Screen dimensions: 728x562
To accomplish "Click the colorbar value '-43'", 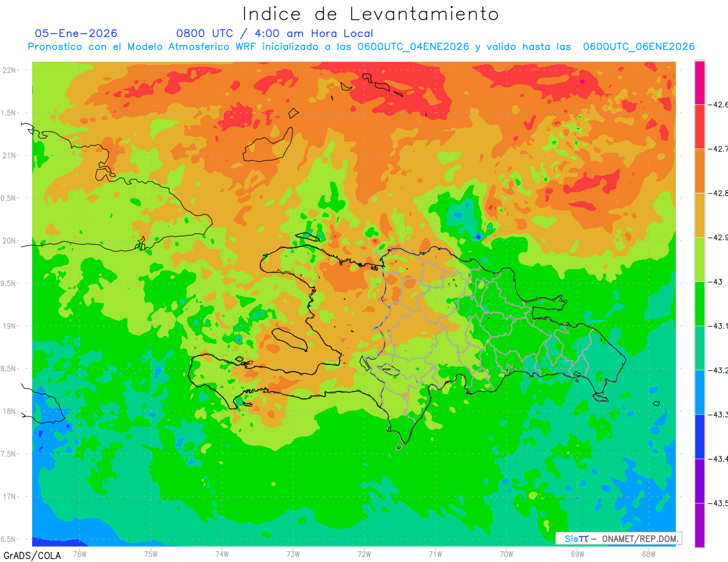I will point(715,282).
